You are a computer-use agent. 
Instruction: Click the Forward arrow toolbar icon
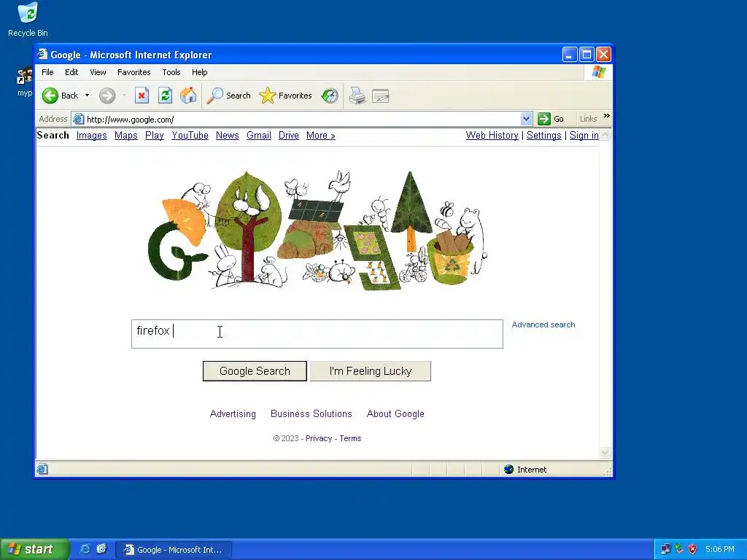(107, 96)
